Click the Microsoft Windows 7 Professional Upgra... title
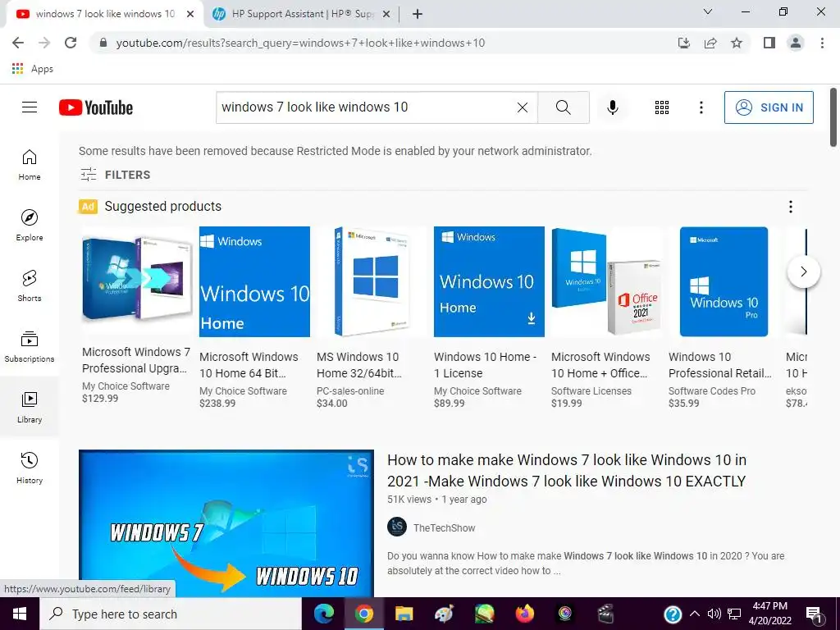 (136, 360)
